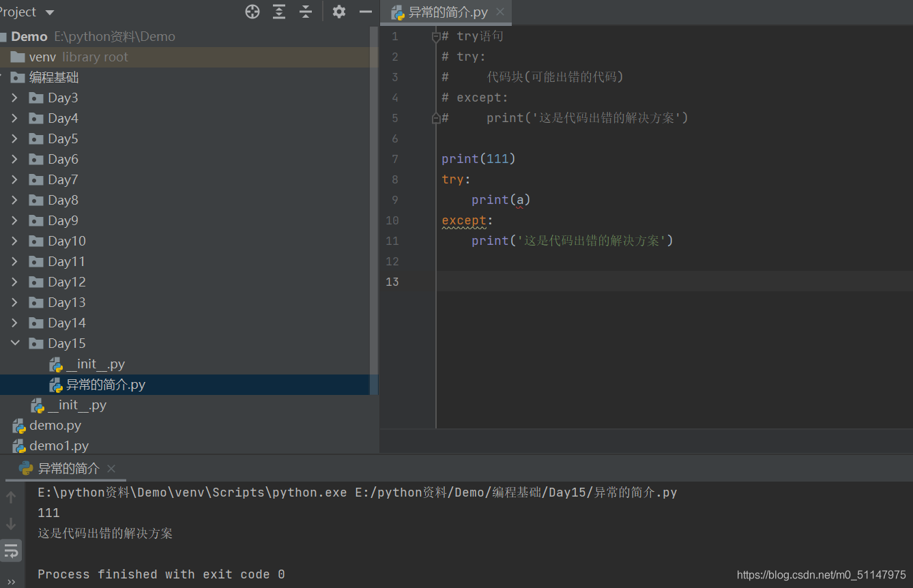This screenshot has width=913, height=588.
Task: Click the underlined variable a in print(a)
Action: tap(519, 201)
